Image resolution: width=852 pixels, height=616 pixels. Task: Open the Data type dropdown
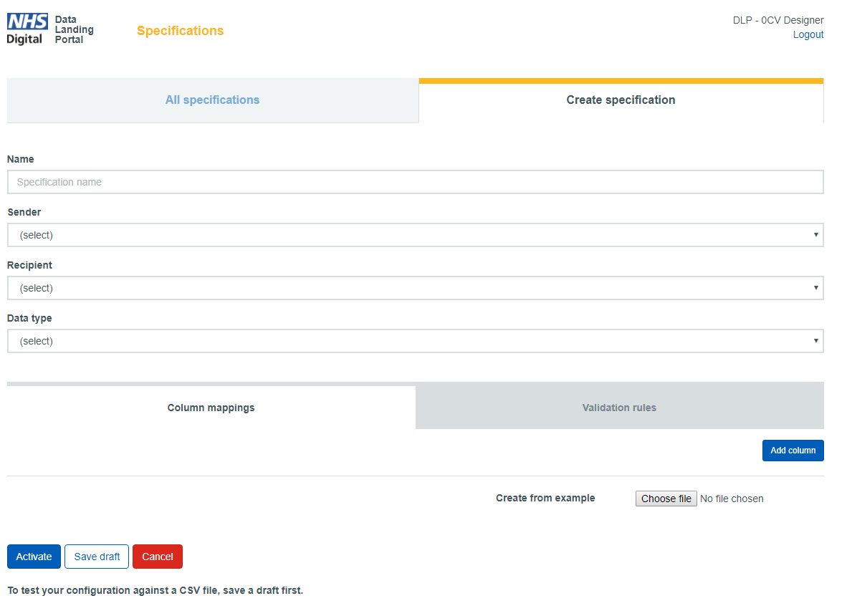click(x=415, y=341)
